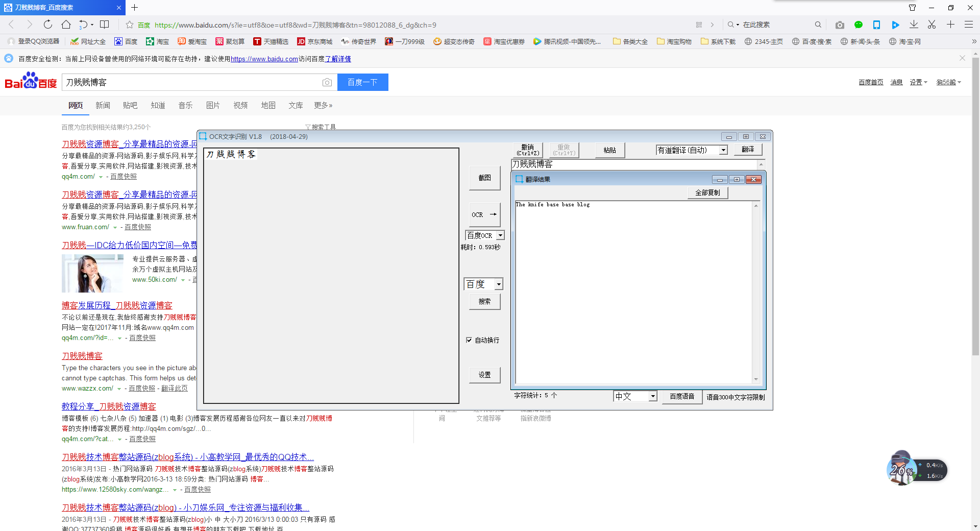
Task: Open the green WeChat toolbar icon
Action: click(x=859, y=25)
